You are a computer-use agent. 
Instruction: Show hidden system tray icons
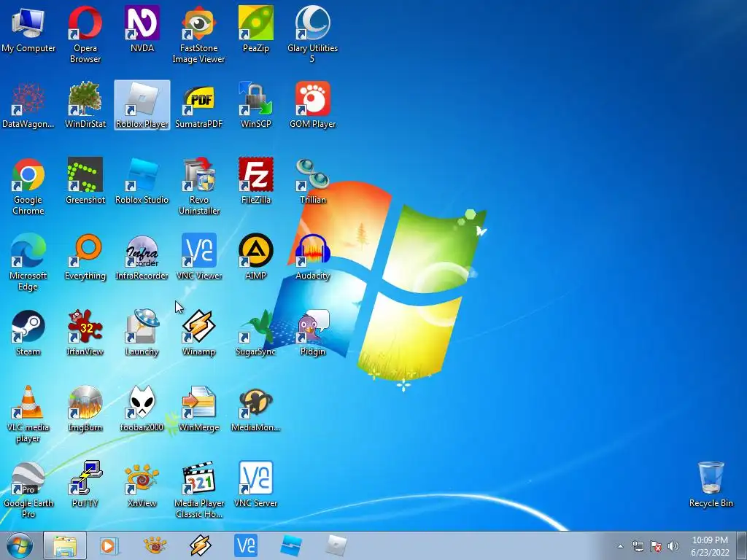click(x=620, y=546)
